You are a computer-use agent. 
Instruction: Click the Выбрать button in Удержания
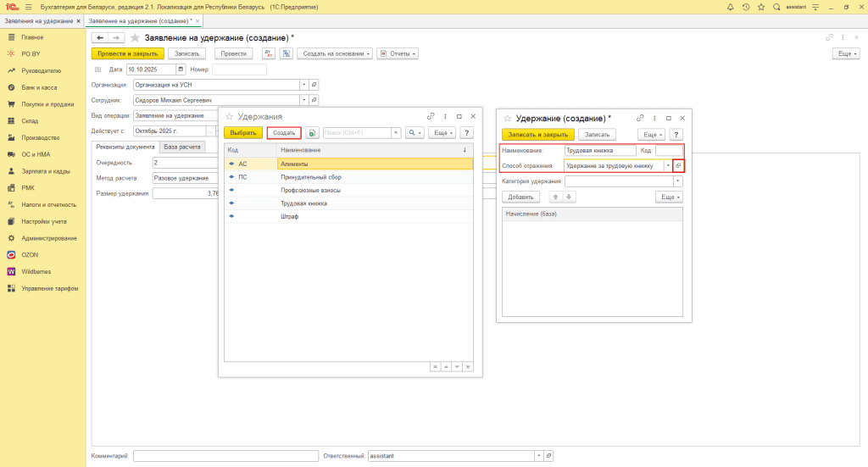(243, 133)
